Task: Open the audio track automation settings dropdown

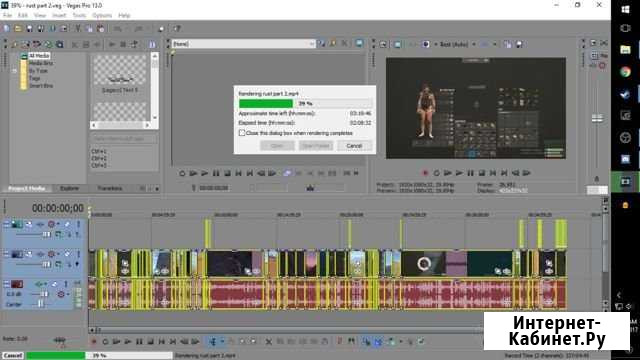Action: click(68, 294)
